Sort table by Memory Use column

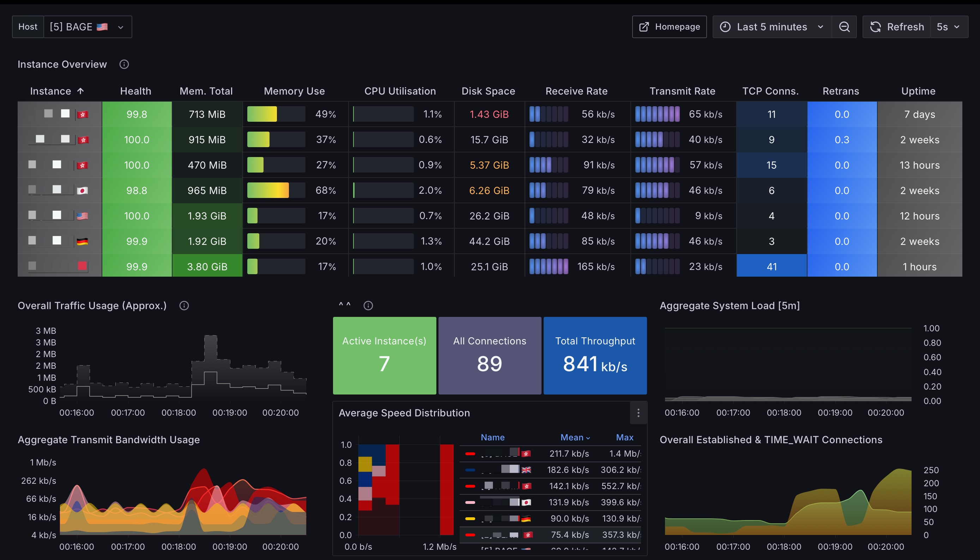pyautogui.click(x=294, y=91)
